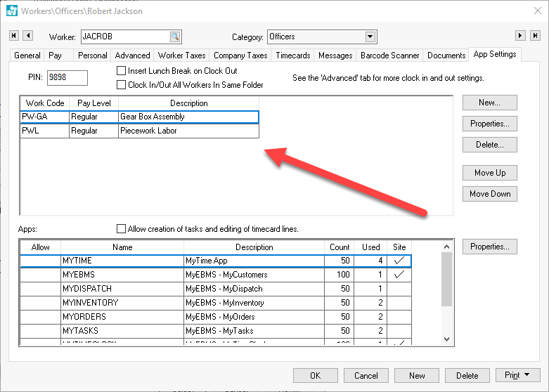The height and width of the screenshot is (392, 549).
Task: Click the Site checkmark for MYTIME
Action: (399, 261)
